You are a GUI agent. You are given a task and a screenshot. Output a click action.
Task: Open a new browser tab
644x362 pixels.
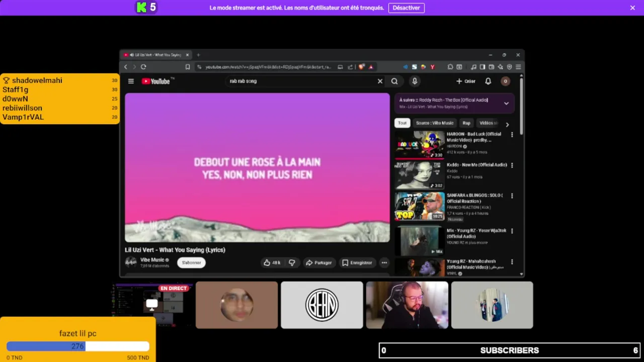pyautogui.click(x=198, y=55)
